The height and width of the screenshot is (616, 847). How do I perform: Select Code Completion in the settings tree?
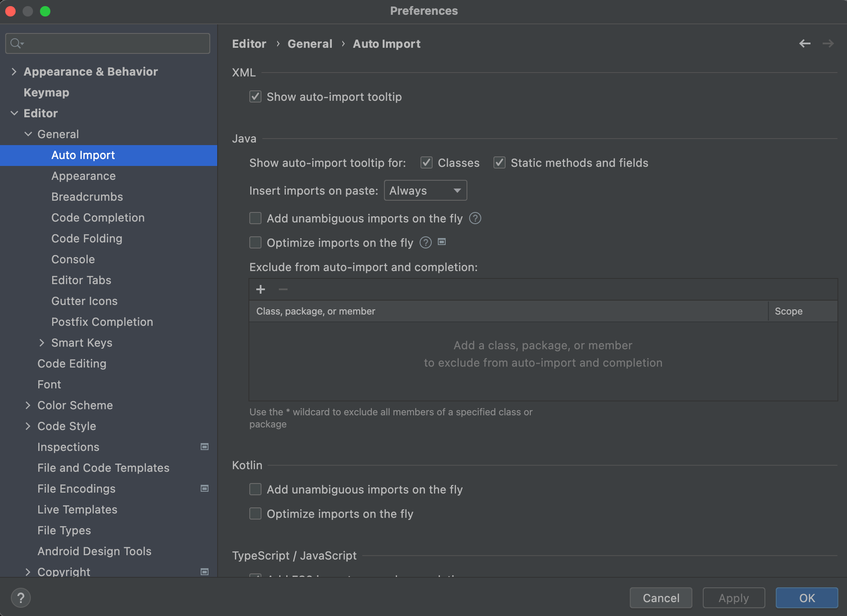(98, 217)
